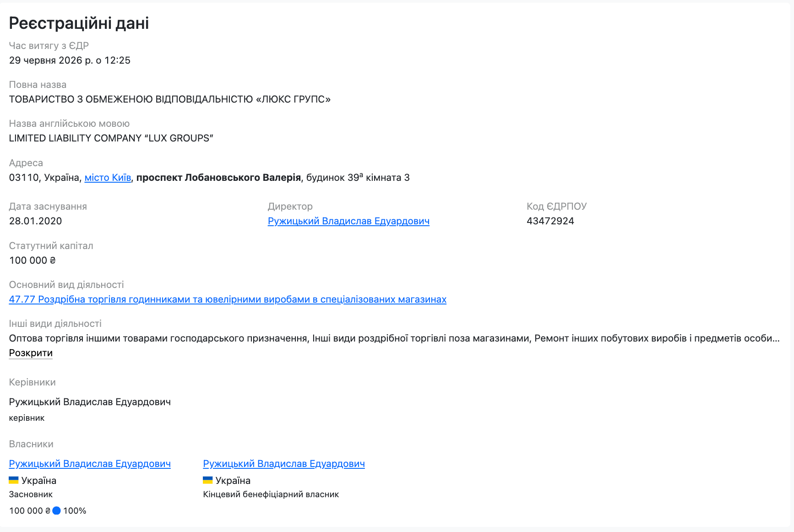The image size is (794, 532).
Task: Click street name проспект Лобановського Валерія
Action: (218, 178)
